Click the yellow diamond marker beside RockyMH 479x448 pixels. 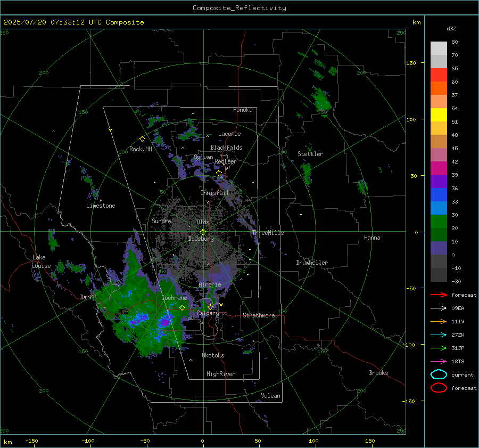pyautogui.click(x=142, y=139)
